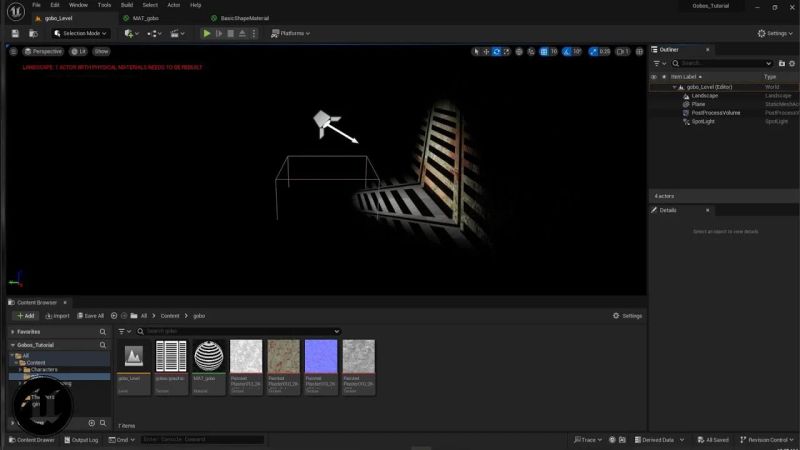Image resolution: width=800 pixels, height=450 pixels.
Task: Open the Edit menu
Action: [x=55, y=5]
